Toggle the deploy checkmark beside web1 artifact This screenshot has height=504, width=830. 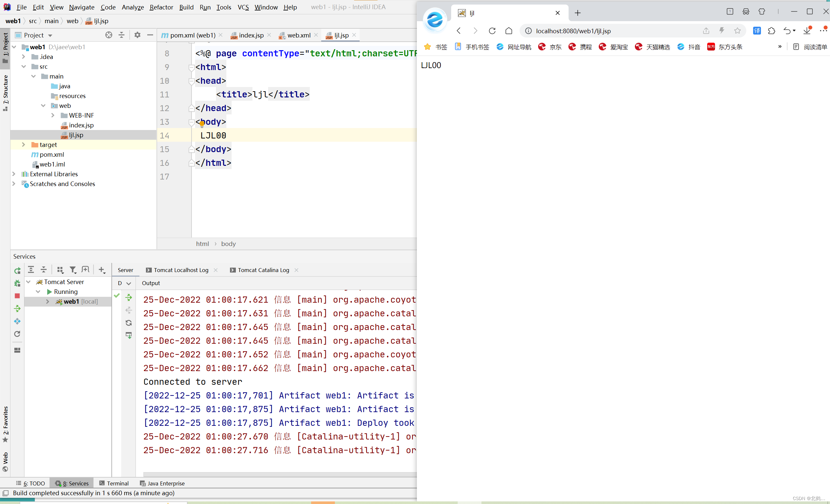click(117, 296)
